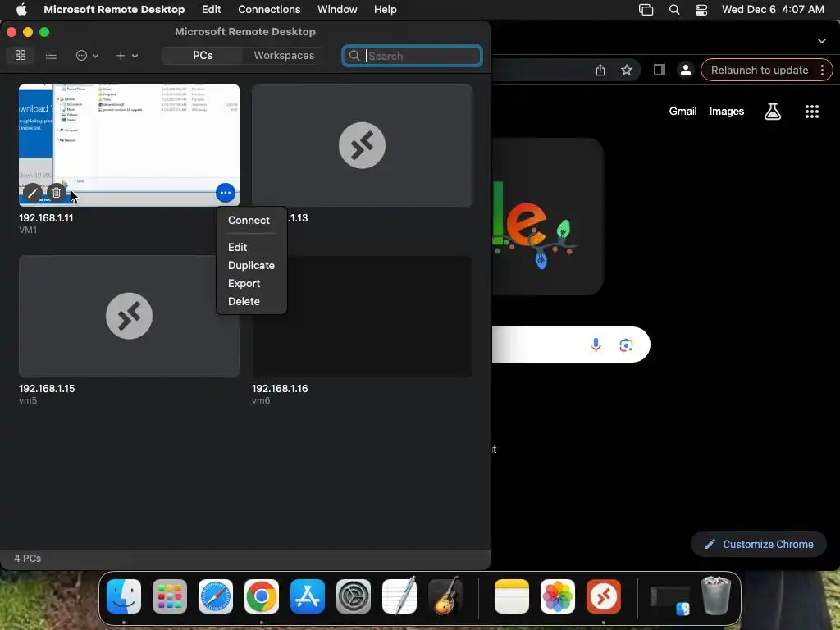
Task: Click the Search Labs flask icon
Action: 773,112
